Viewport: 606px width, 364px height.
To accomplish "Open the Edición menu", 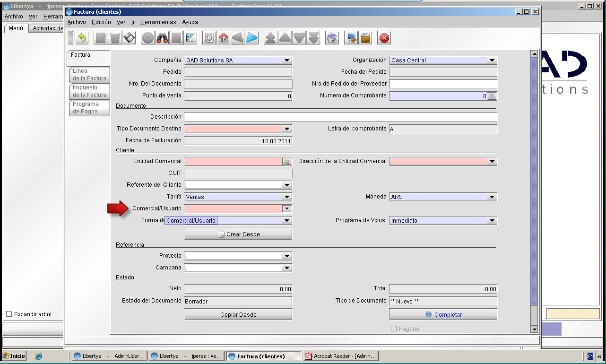I will 101,22.
